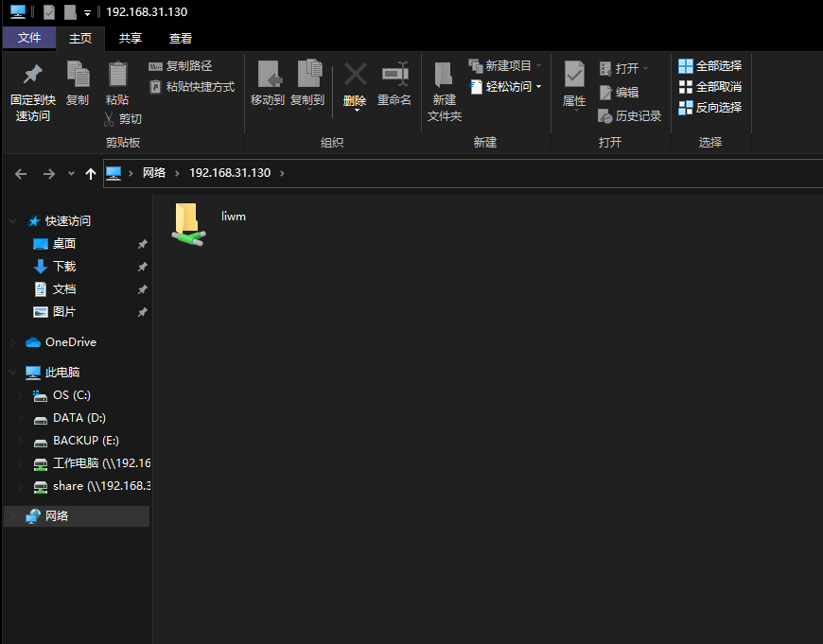Click the Back navigation arrow
This screenshot has height=644, width=823.
[x=21, y=174]
